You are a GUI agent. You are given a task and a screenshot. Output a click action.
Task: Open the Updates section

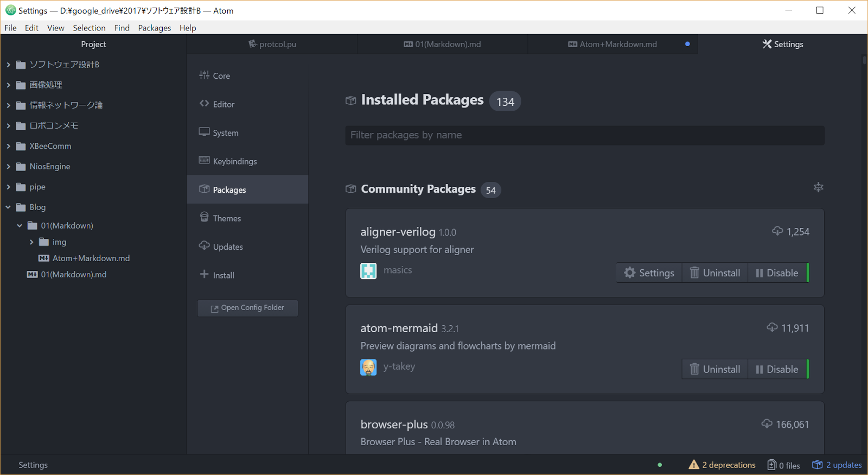pos(247,246)
